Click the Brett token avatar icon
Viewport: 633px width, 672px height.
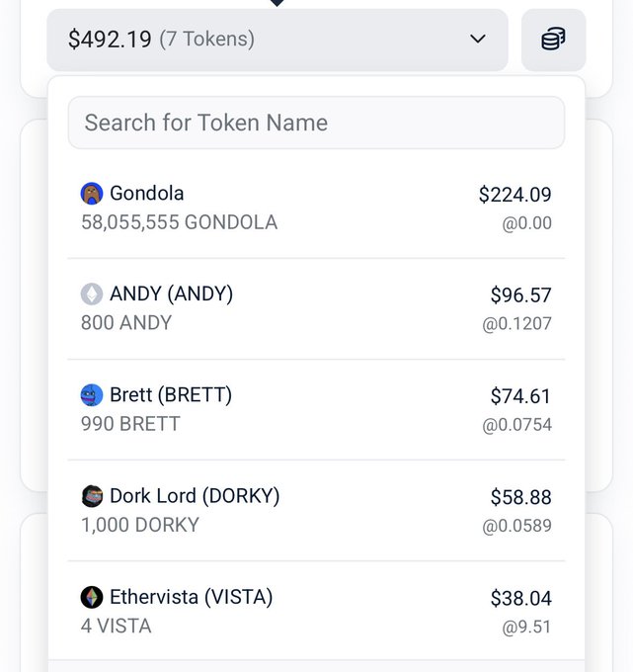[x=92, y=395]
